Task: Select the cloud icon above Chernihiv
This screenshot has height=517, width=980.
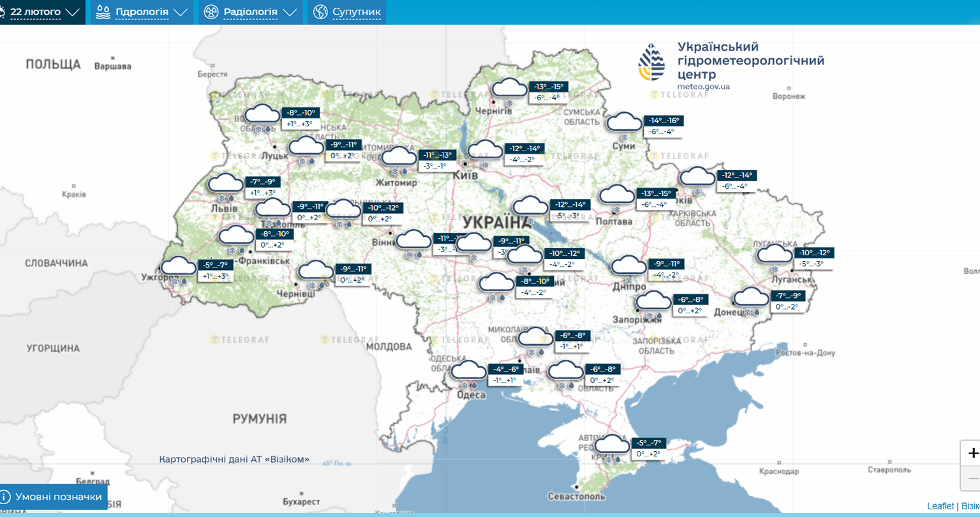Action: pyautogui.click(x=510, y=88)
